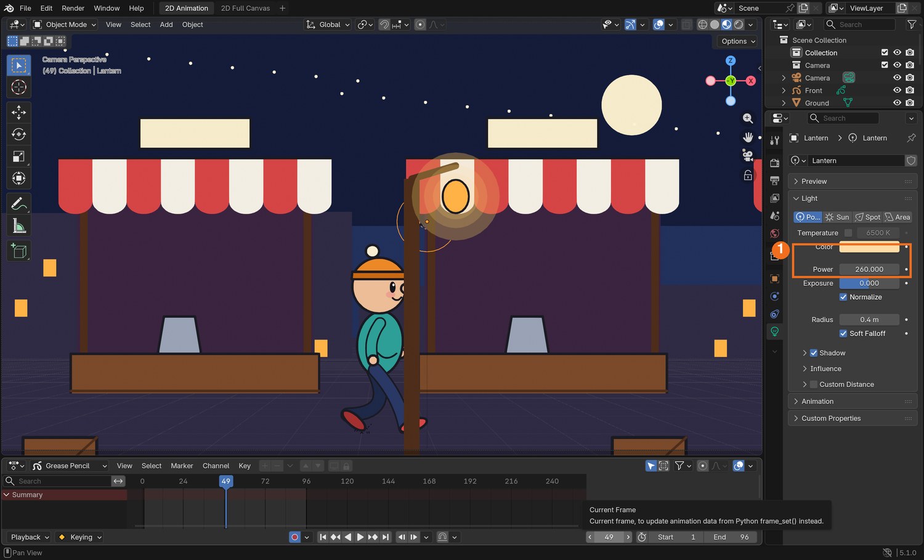
Task: Open the viewport Add menu
Action: click(166, 25)
